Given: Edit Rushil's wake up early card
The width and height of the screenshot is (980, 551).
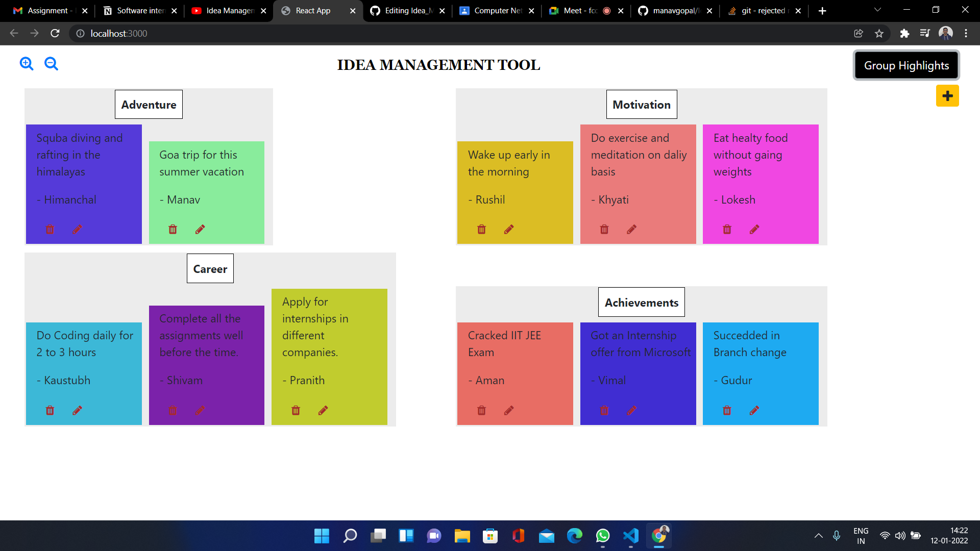Looking at the screenshot, I should coord(509,229).
